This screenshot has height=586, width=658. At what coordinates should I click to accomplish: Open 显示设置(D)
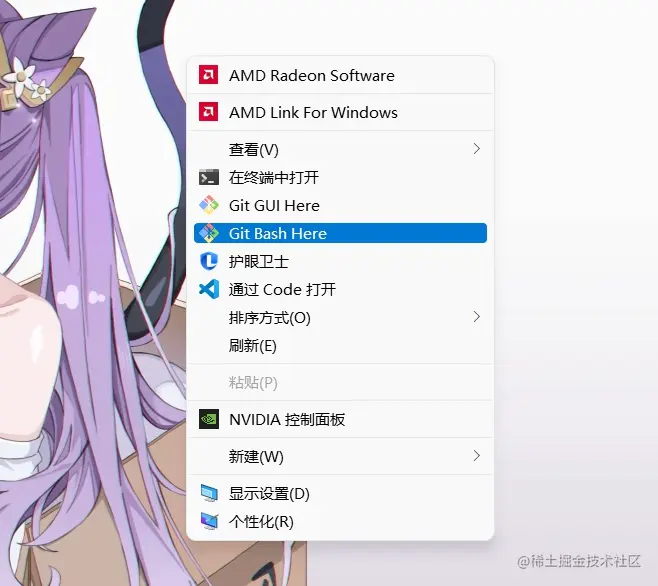[x=340, y=493]
